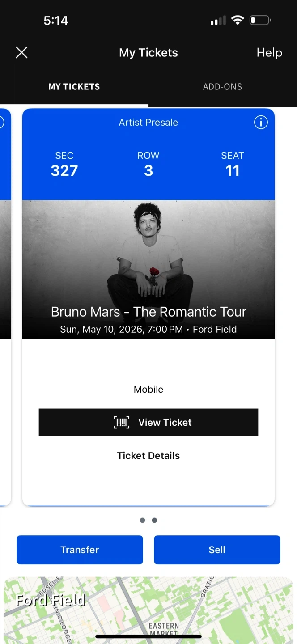Close the My Tickets screen

[21, 53]
